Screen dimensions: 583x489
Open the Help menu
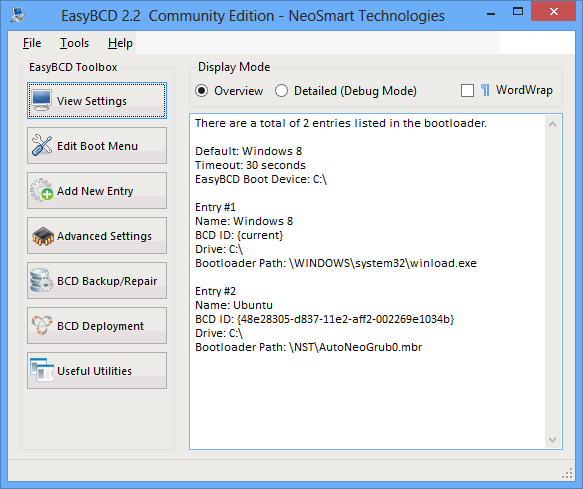120,43
